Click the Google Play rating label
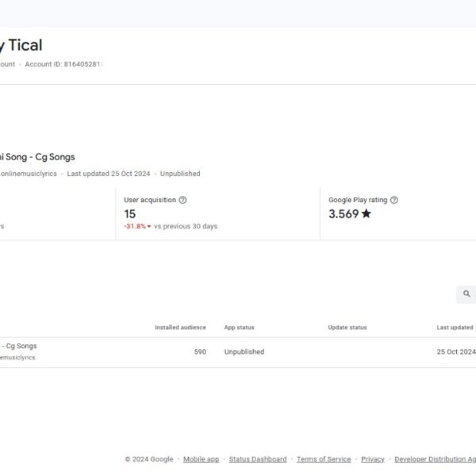Image resolution: width=476 pixels, height=476 pixels. click(x=358, y=200)
